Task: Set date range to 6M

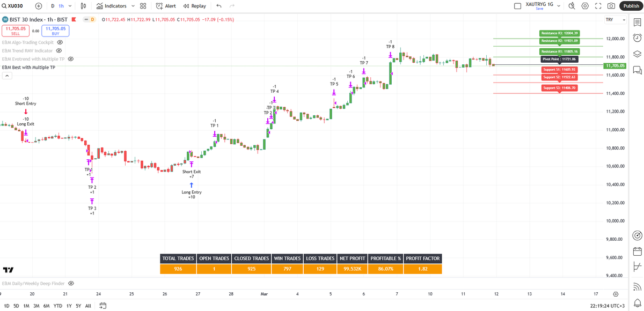Action: pyautogui.click(x=46, y=306)
